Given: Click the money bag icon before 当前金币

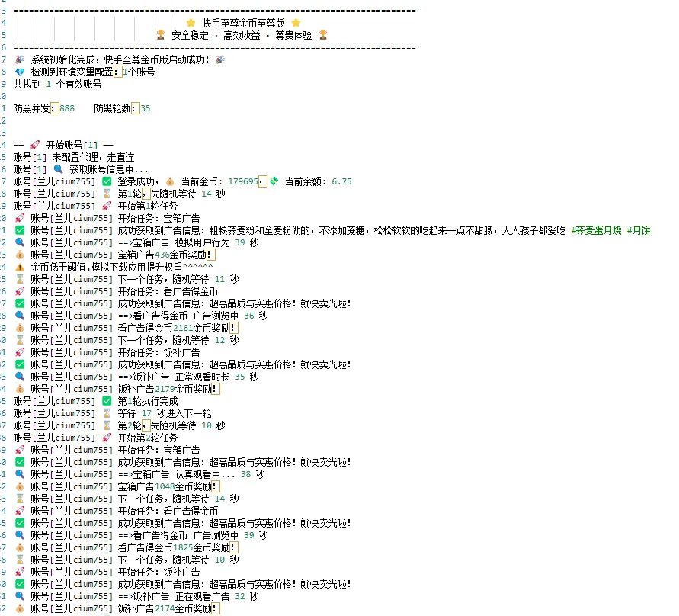Looking at the screenshot, I should coord(170,181).
